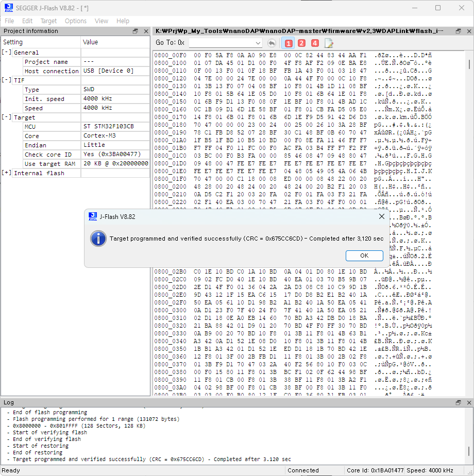474x476 pixels.
Task: Select the MCU row ST STM32F103CB
Action: click(108, 127)
